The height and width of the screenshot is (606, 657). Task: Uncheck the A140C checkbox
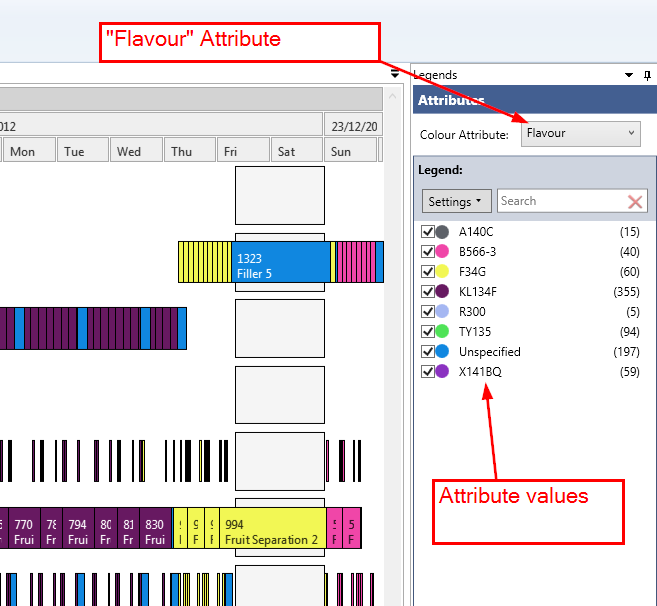point(428,231)
